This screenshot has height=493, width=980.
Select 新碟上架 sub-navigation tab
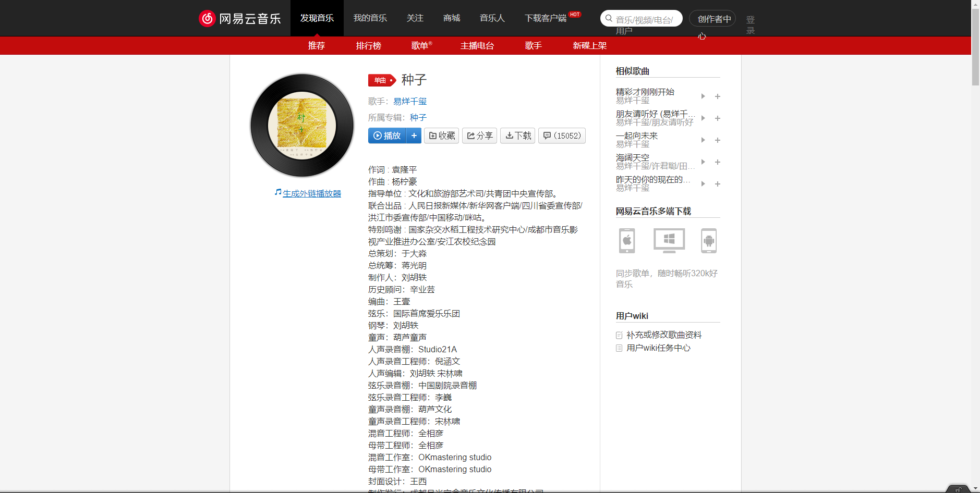pyautogui.click(x=590, y=46)
